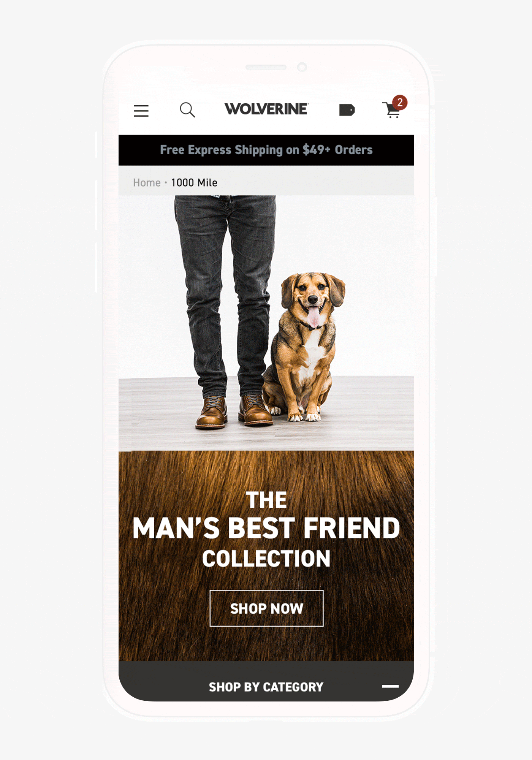Navigate to Home breadcrumb
This screenshot has height=760, width=532.
[147, 183]
